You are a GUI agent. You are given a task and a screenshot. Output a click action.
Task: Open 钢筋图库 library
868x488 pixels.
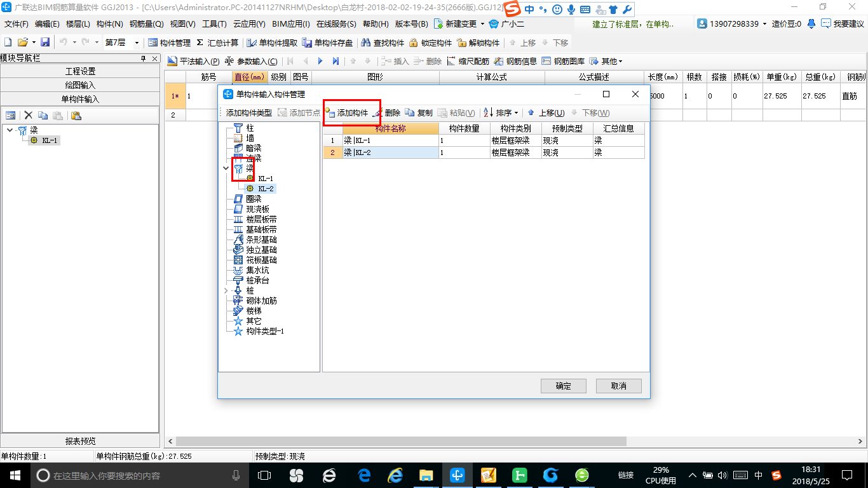563,62
